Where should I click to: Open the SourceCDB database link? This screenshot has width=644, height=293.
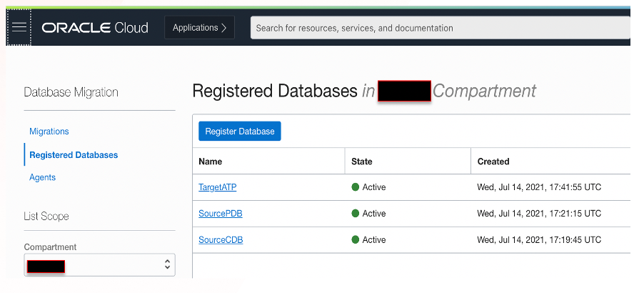click(221, 239)
